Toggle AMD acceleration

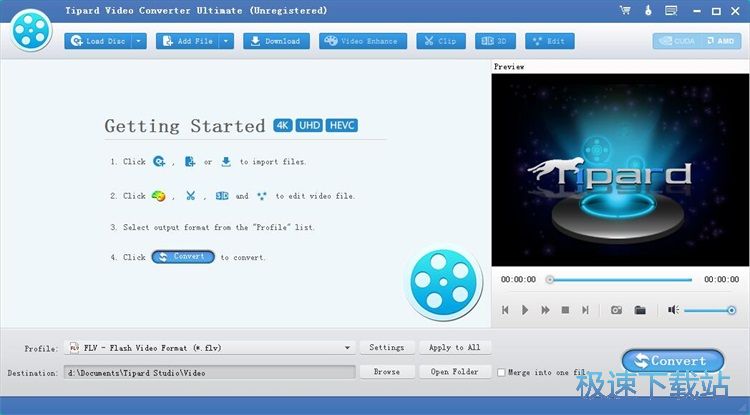720,41
